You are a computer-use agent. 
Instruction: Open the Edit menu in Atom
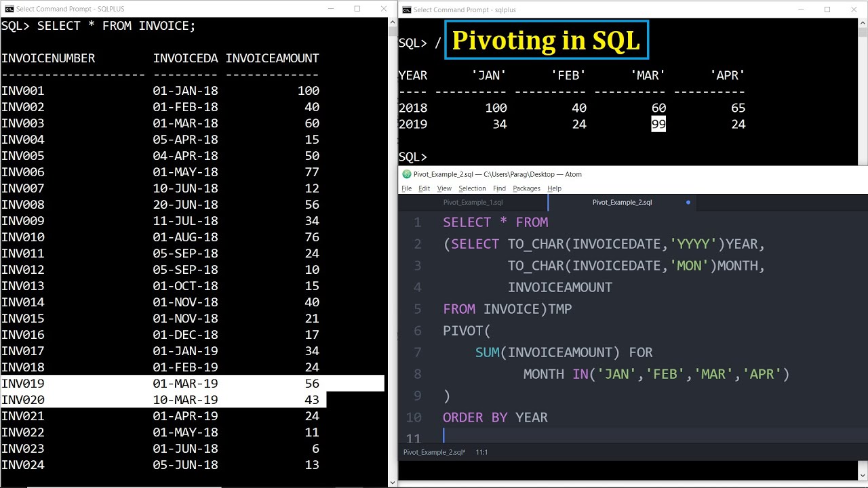click(x=424, y=188)
